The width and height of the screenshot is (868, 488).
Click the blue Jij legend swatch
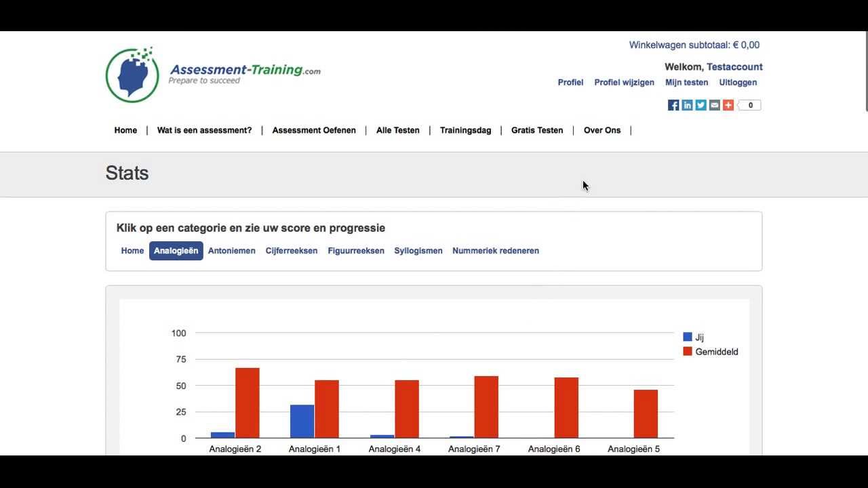[x=688, y=337]
